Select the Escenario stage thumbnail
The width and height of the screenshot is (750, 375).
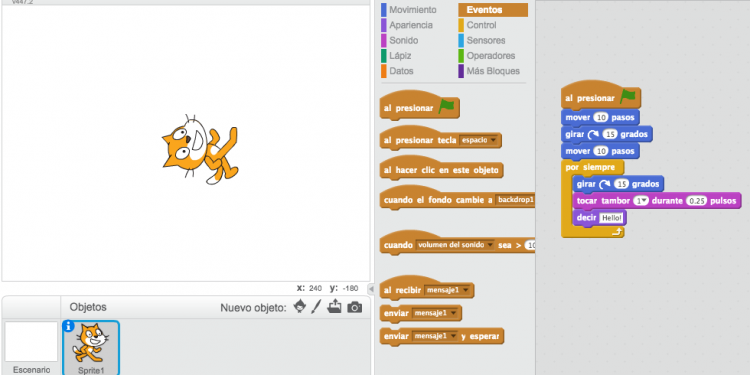click(32, 347)
